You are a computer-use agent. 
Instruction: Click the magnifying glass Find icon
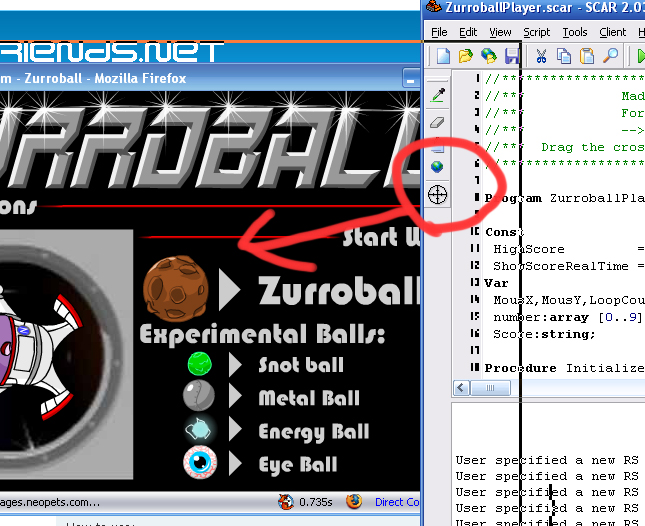(x=610, y=56)
